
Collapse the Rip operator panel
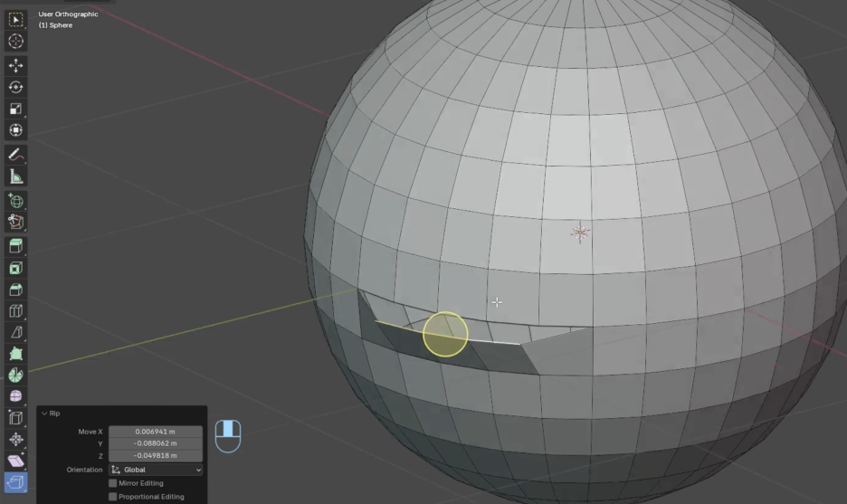44,414
